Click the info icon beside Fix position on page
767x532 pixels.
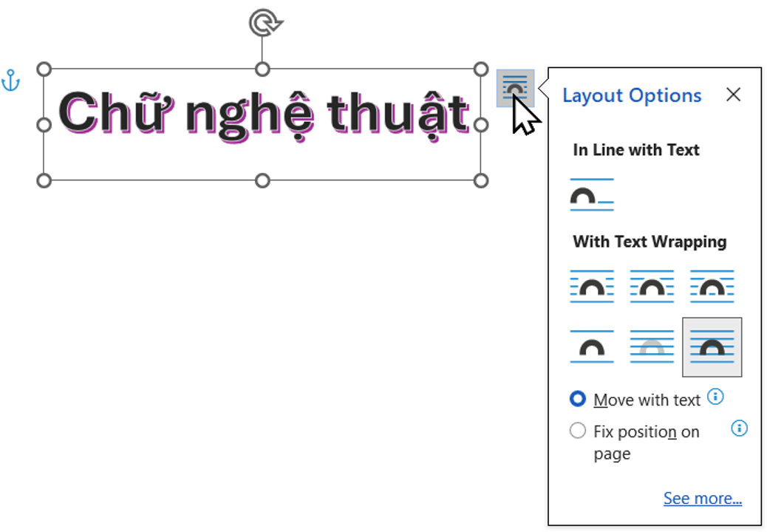click(x=738, y=429)
